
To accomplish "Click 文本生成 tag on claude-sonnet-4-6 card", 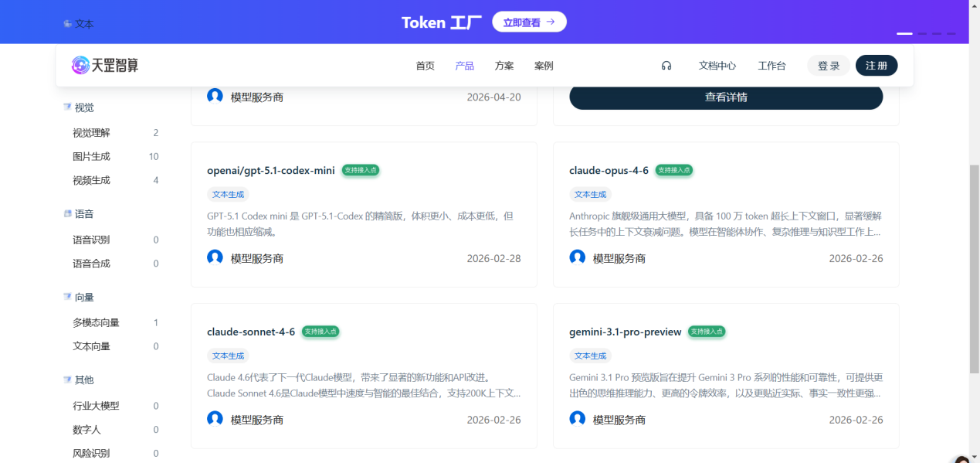I will [228, 356].
